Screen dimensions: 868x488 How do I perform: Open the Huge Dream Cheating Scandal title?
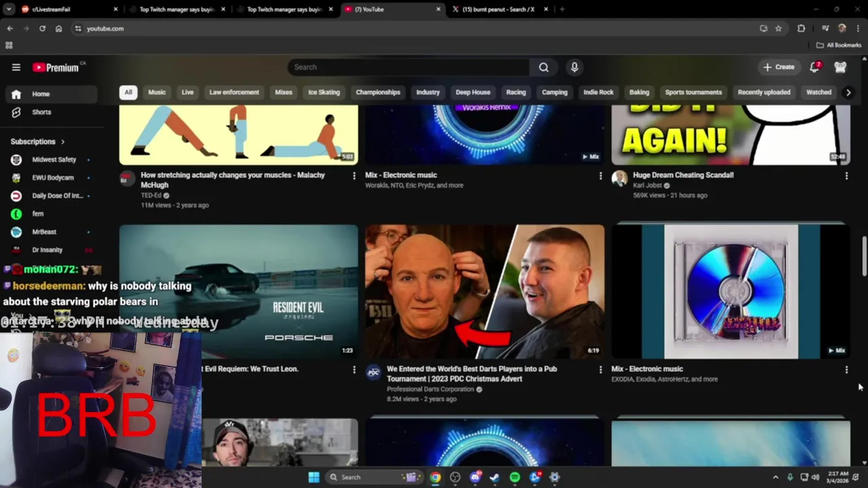click(x=683, y=175)
